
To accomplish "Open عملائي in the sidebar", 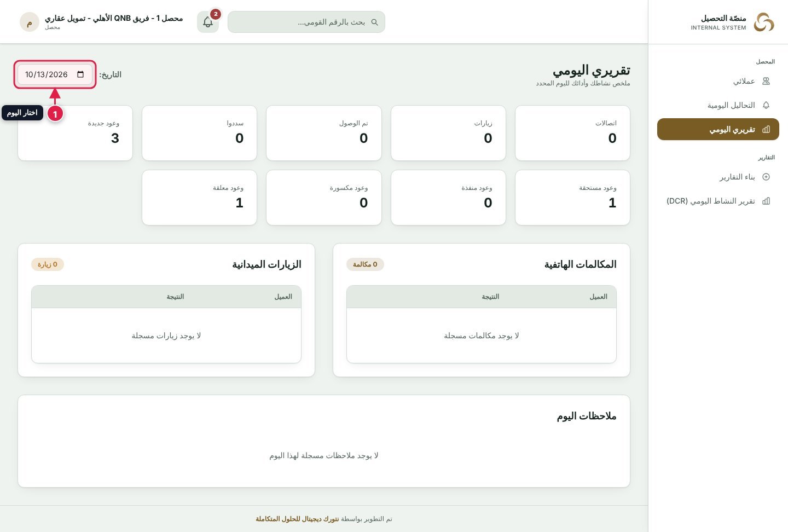I will [718, 81].
